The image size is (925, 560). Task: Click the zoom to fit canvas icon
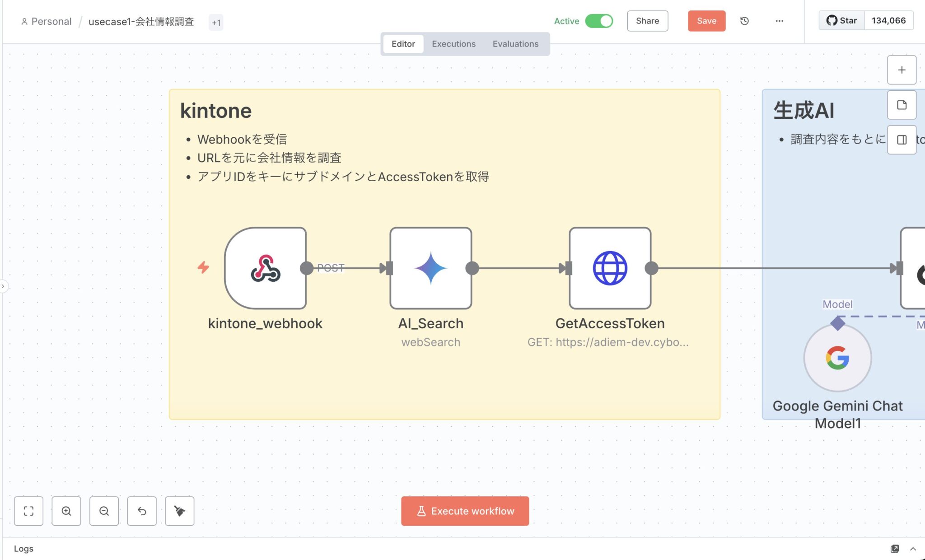coord(28,511)
